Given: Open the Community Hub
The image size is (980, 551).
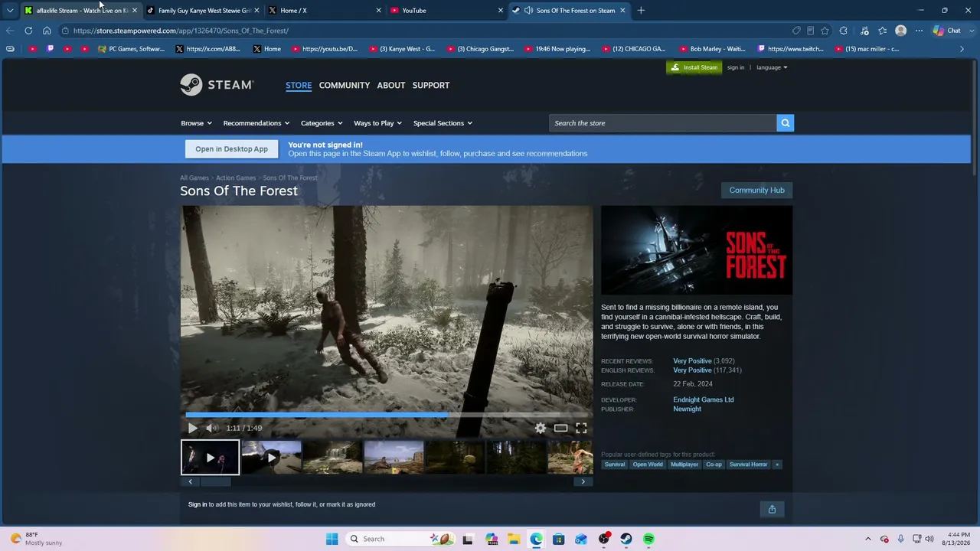Looking at the screenshot, I should [757, 190].
